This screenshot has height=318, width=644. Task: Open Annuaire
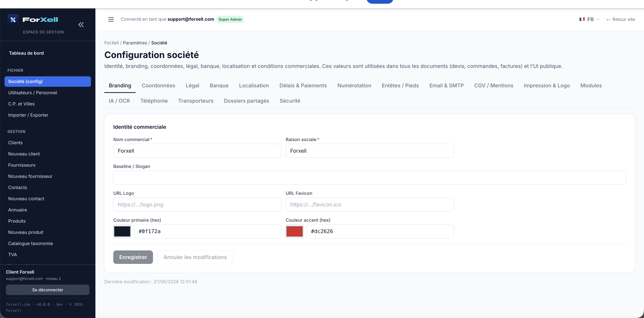[48, 210]
